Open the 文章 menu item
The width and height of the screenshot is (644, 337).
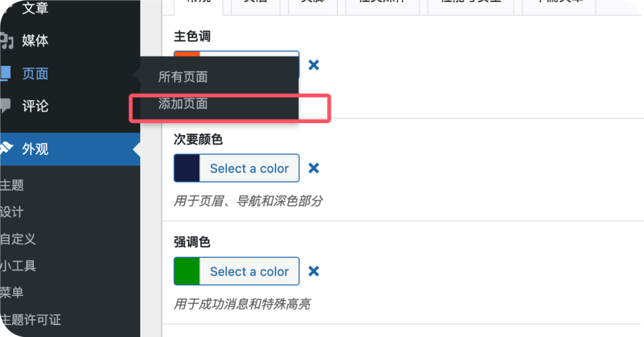[x=35, y=8]
